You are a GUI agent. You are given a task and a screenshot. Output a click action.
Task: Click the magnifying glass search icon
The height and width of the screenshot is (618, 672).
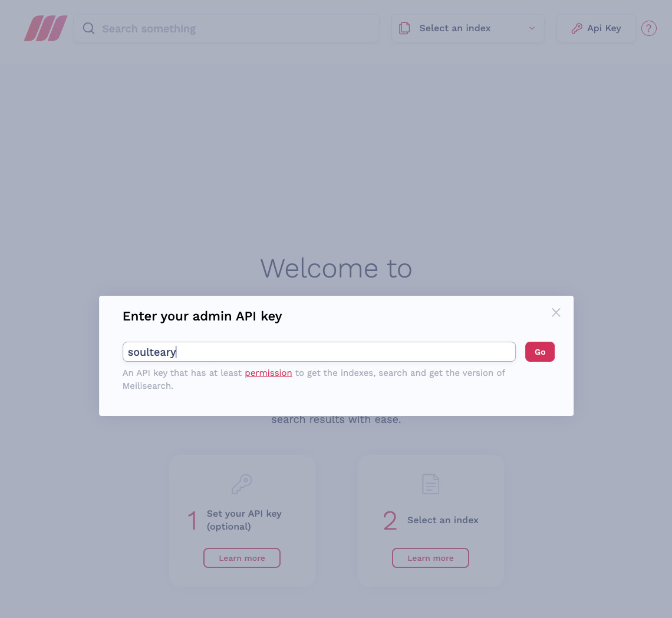tap(88, 28)
